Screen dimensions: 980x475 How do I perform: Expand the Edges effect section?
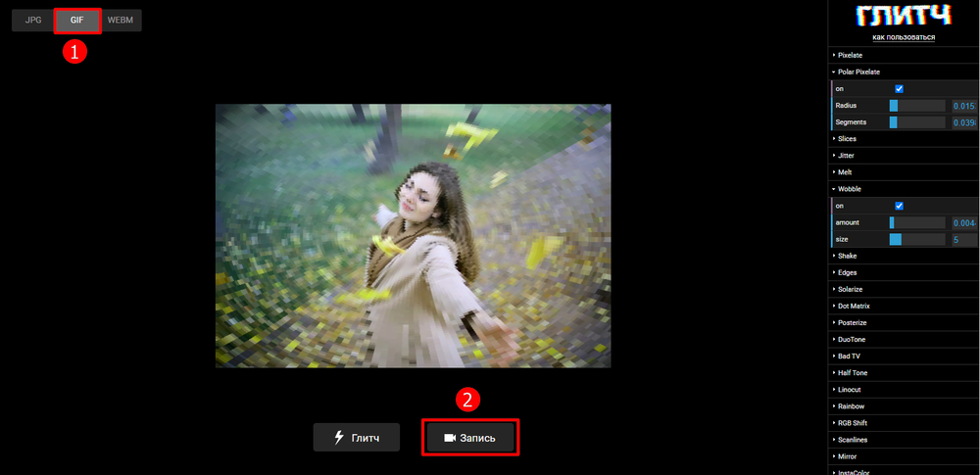pos(904,272)
